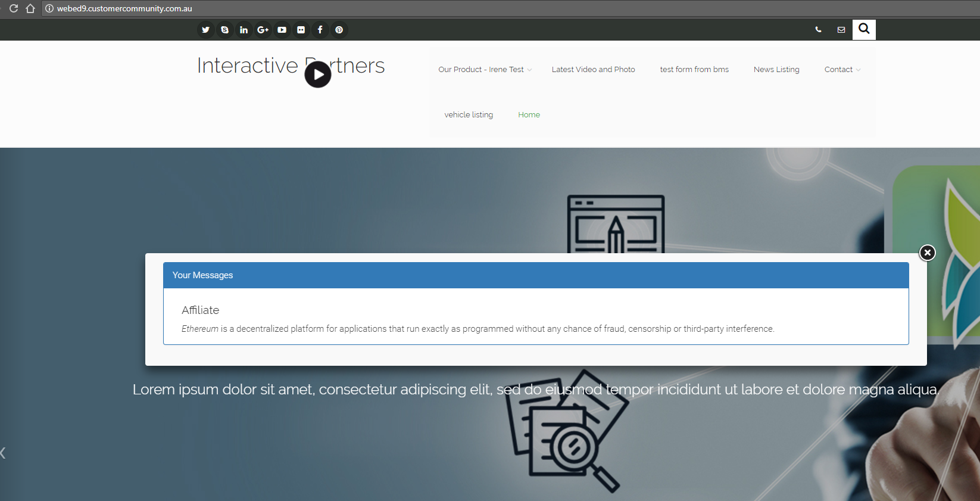Click the Skype icon in top bar
980x501 pixels.
click(x=224, y=30)
